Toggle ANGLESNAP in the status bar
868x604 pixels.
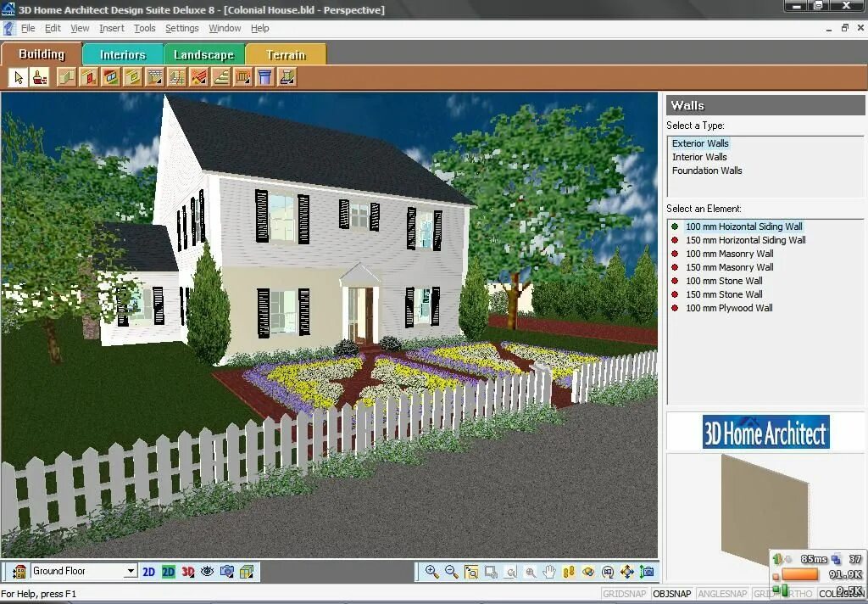pos(722,594)
